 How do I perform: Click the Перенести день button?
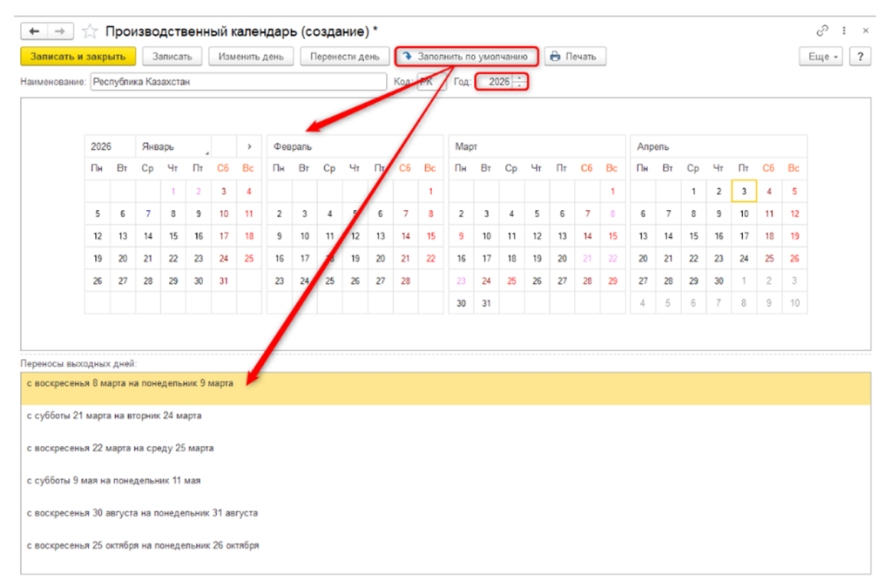pyautogui.click(x=345, y=57)
